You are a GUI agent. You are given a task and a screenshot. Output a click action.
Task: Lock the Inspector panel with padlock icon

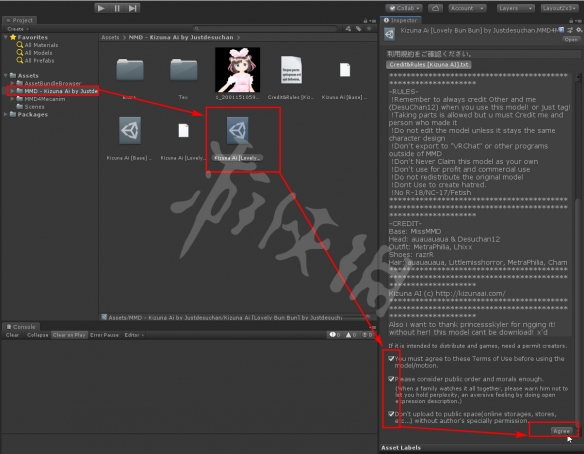[x=571, y=20]
